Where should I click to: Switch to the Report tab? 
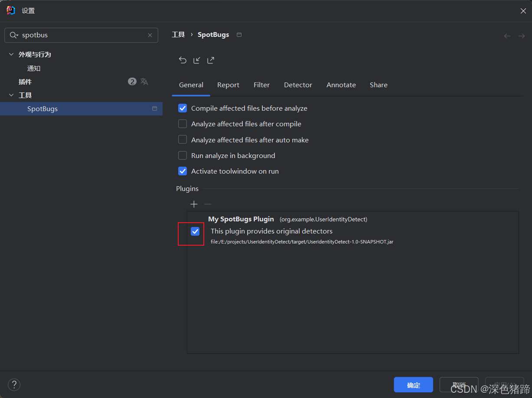tap(228, 85)
